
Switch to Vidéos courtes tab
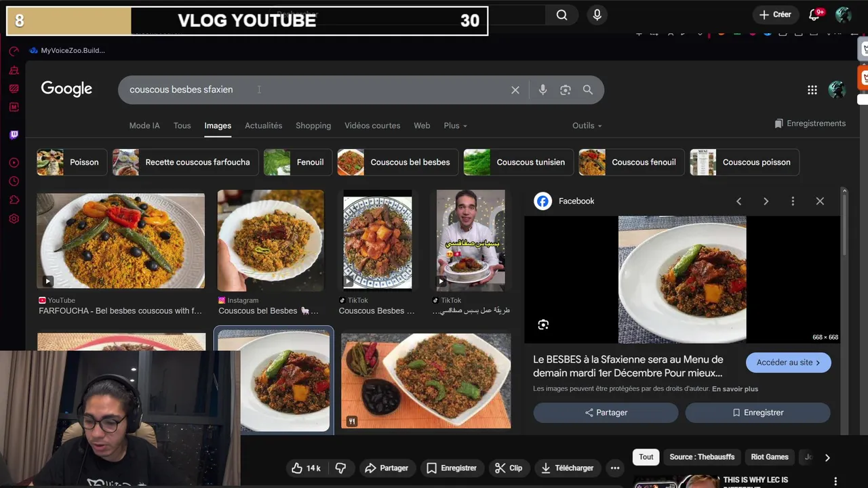click(x=372, y=125)
